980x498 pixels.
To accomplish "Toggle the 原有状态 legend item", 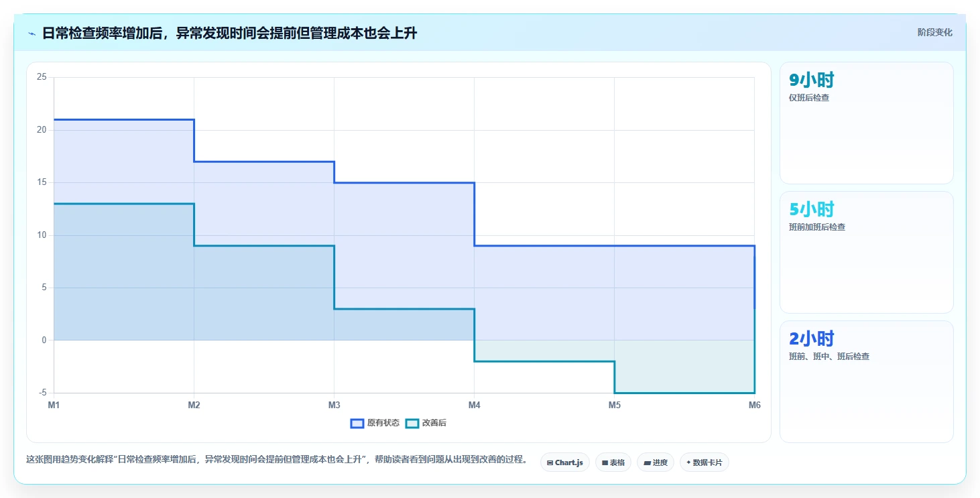I will 375,423.
